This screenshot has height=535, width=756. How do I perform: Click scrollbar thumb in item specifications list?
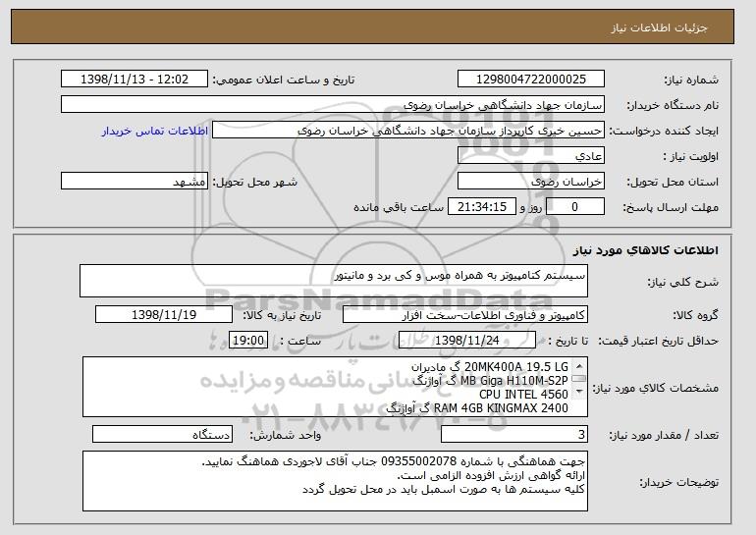tap(579, 379)
